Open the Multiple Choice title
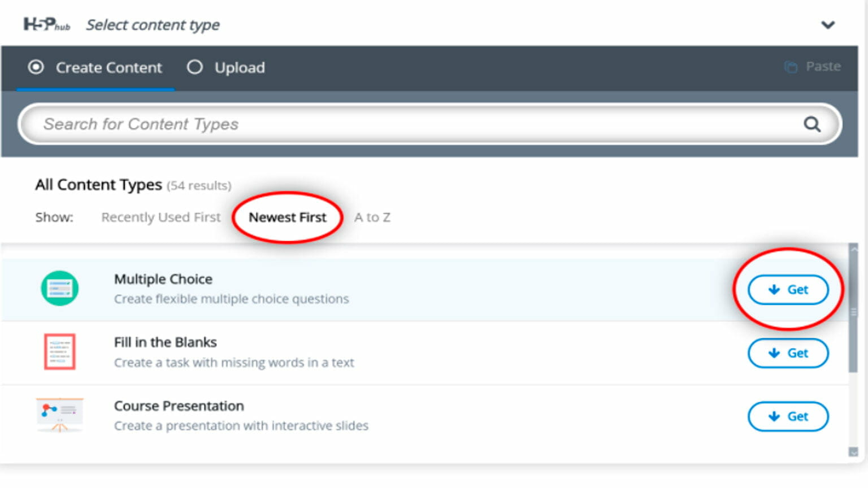The height and width of the screenshot is (488, 868). click(x=163, y=279)
